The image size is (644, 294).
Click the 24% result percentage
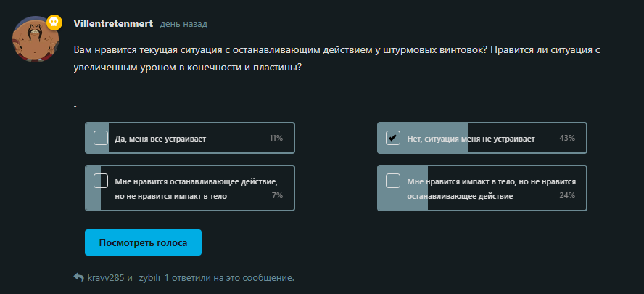[x=567, y=196]
